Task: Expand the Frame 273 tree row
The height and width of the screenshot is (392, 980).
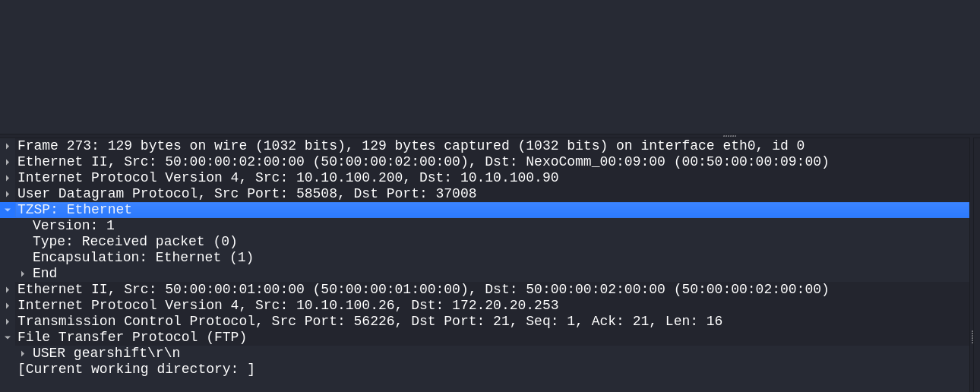Action: pos(8,146)
